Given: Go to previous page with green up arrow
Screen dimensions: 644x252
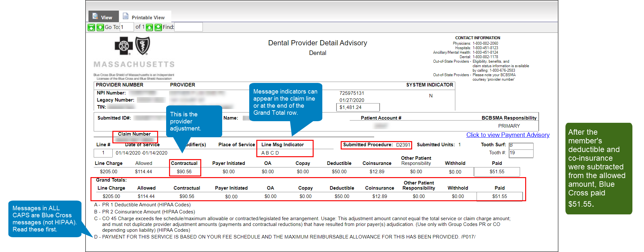Looking at the screenshot, I should coord(100,27).
